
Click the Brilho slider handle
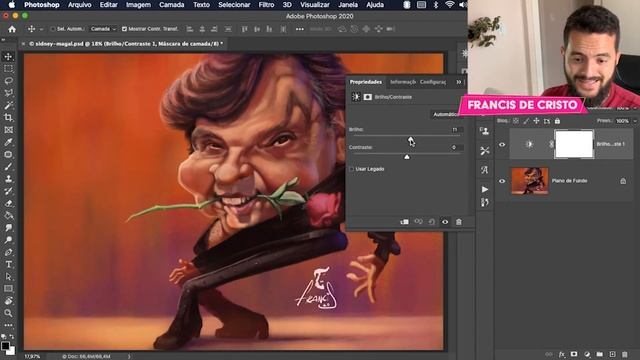click(410, 140)
